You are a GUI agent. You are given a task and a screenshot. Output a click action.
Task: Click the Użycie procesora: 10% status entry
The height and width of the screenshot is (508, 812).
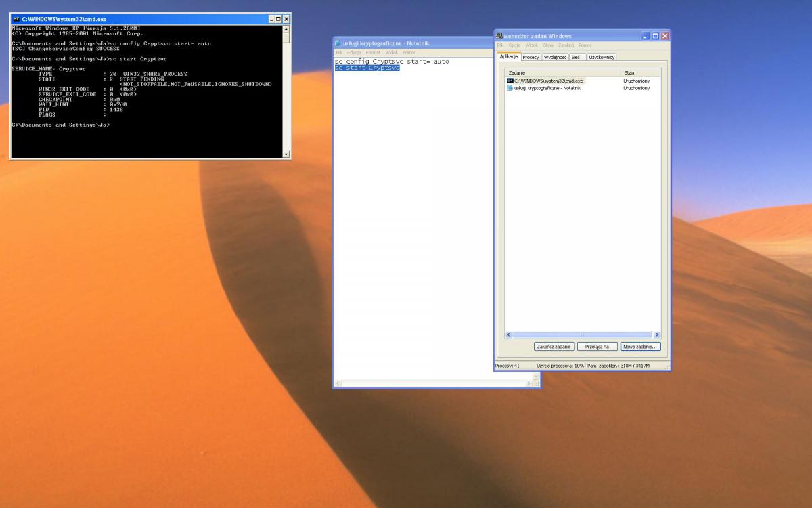[x=560, y=366]
